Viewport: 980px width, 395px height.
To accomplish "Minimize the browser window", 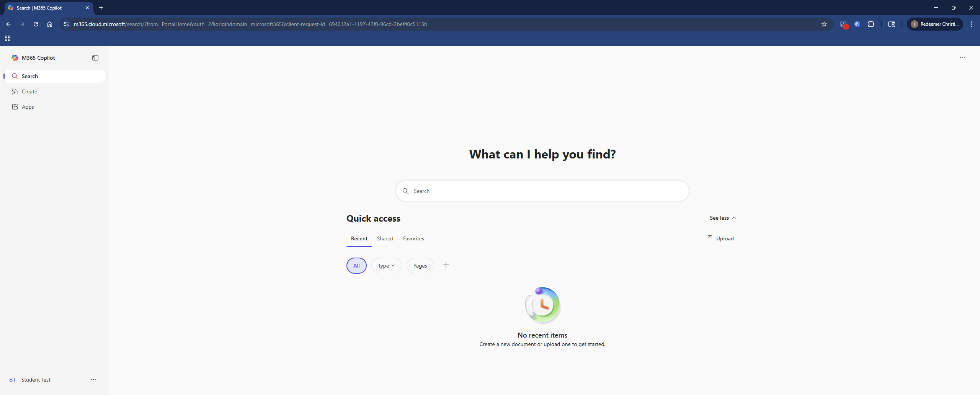I will click(936, 8).
